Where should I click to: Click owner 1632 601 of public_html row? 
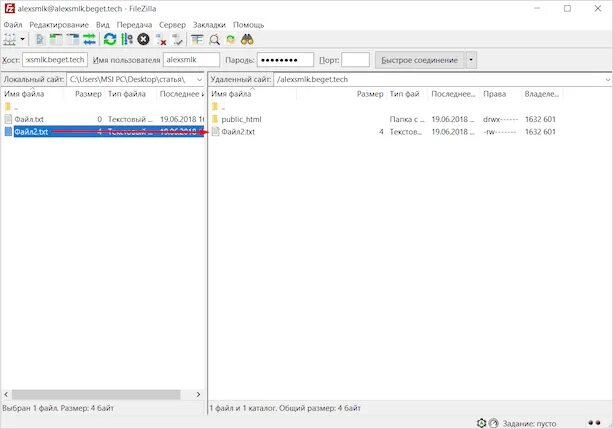(x=540, y=119)
